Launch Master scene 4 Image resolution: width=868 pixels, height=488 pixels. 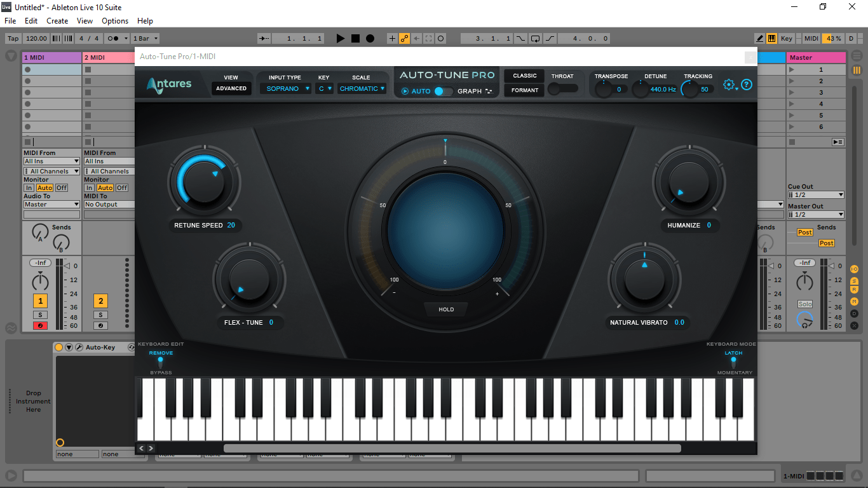click(791, 104)
